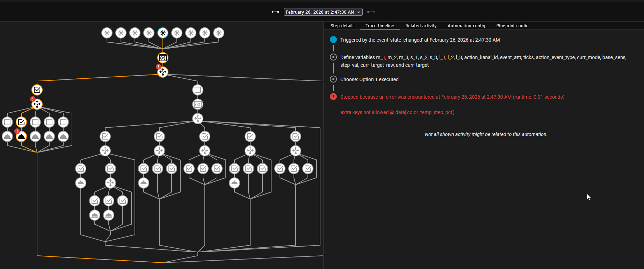
Task: Select the leftmost unchecked condition in the five-node row
Action: pyautogui.click(x=7, y=122)
